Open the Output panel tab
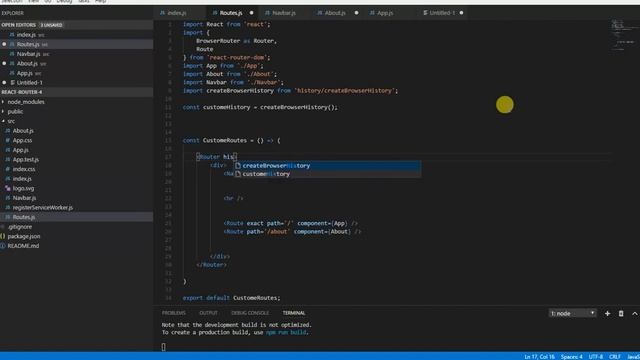Viewport: 640px width, 360px height. point(208,313)
